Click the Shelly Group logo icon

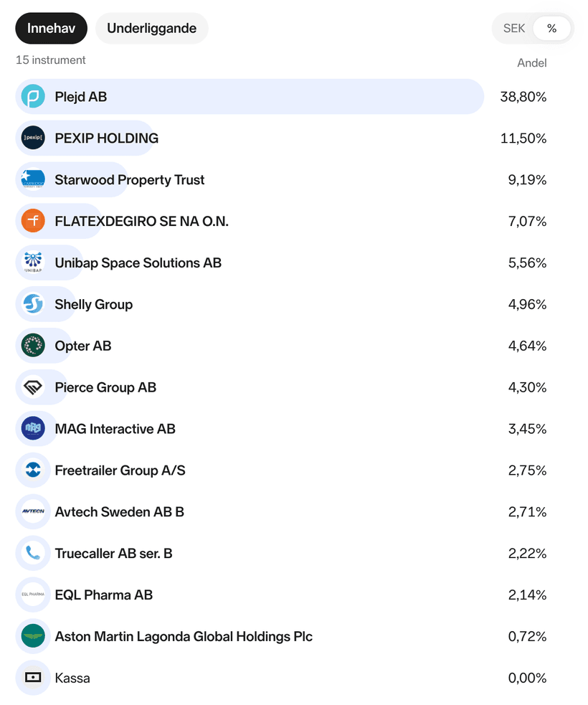pyautogui.click(x=33, y=305)
